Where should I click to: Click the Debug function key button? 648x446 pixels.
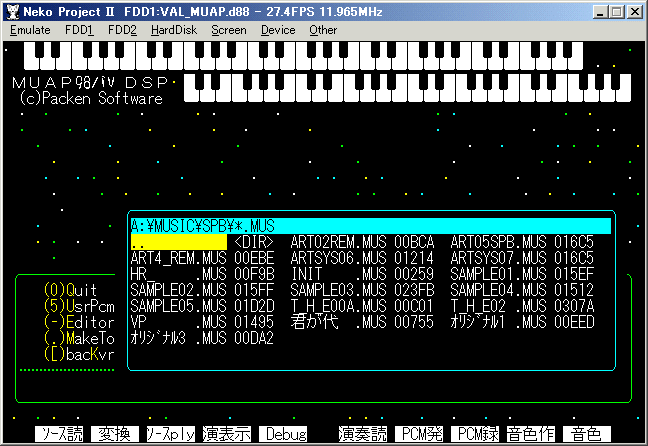[x=283, y=434]
